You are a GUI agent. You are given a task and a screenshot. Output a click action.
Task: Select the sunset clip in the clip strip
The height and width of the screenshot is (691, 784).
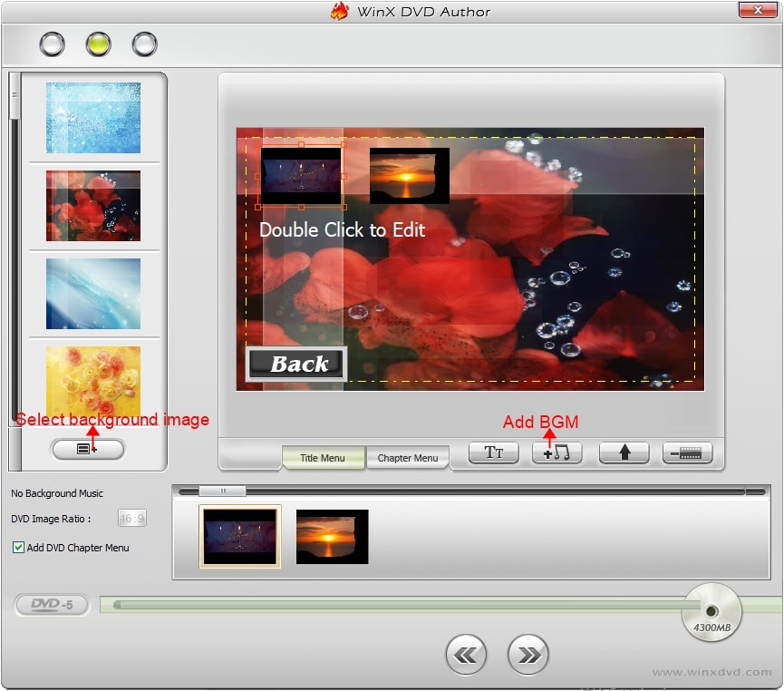pyautogui.click(x=332, y=537)
